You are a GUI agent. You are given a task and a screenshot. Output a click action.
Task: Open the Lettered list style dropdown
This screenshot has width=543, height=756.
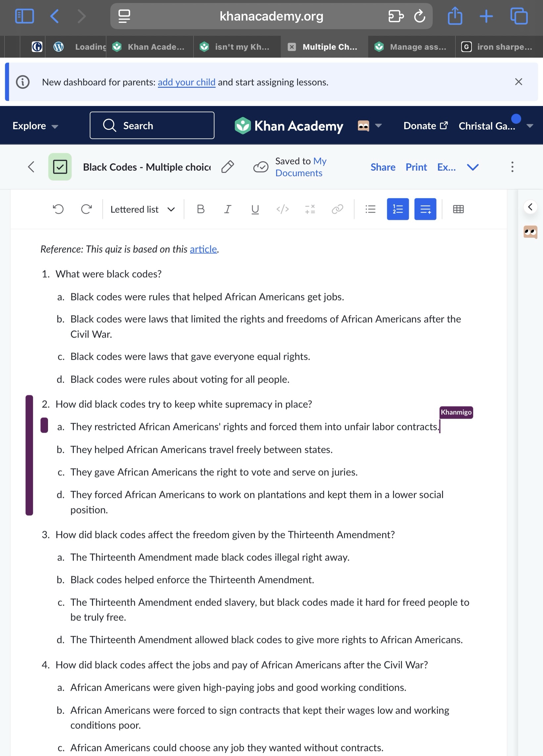[143, 209]
